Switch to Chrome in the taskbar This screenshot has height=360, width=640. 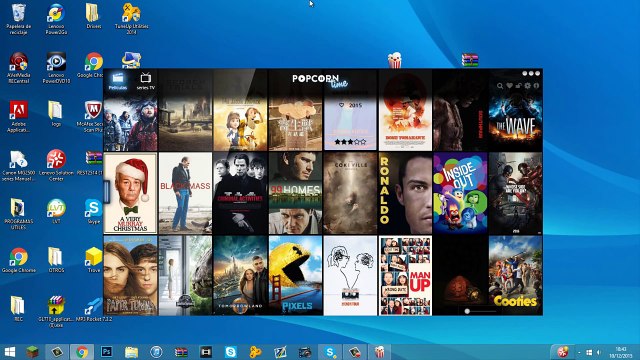tap(82, 352)
